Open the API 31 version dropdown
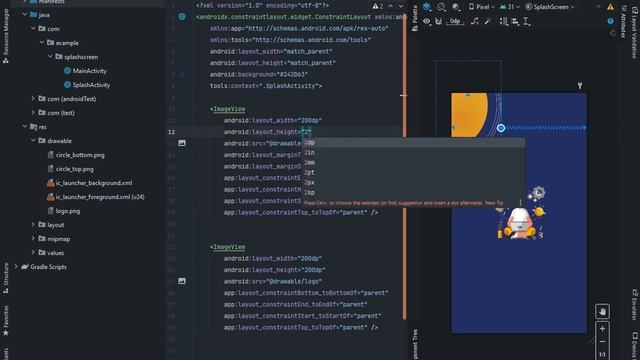The width and height of the screenshot is (640, 360). [509, 7]
